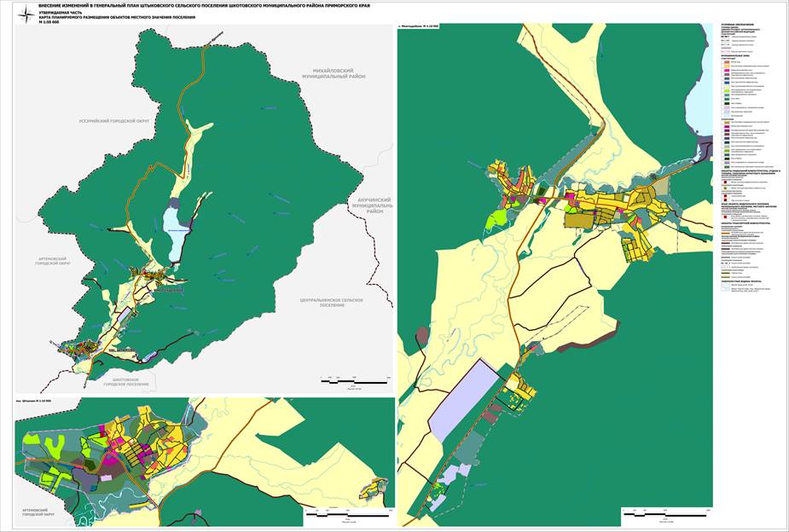
Task: Click the blue reservoir on the overview map
Action: (174, 234)
